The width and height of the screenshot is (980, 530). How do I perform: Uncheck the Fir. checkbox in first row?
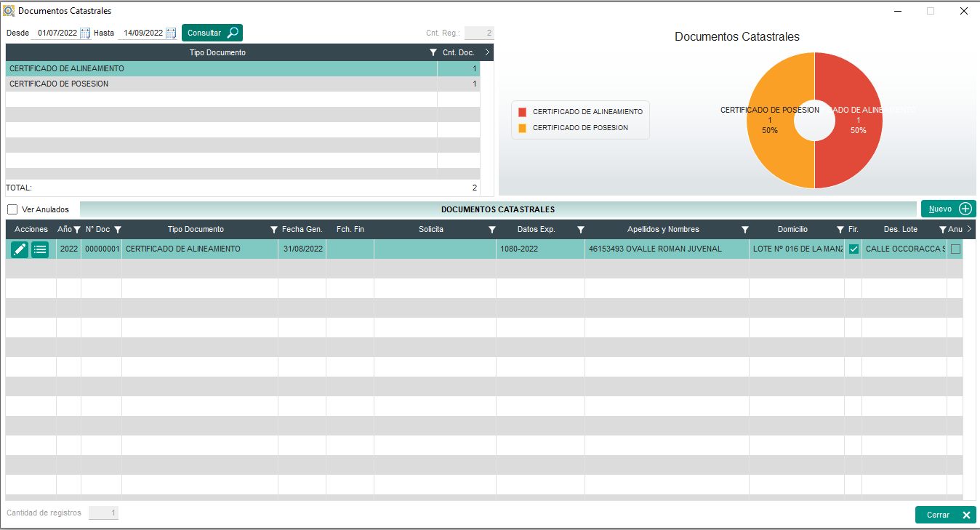point(854,249)
